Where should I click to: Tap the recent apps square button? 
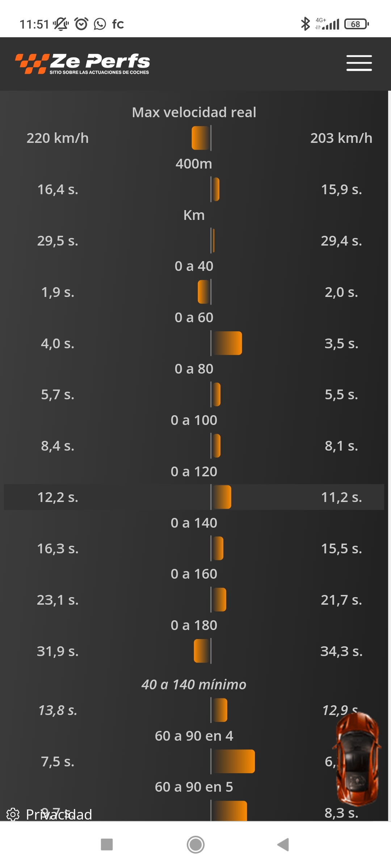coord(107,844)
